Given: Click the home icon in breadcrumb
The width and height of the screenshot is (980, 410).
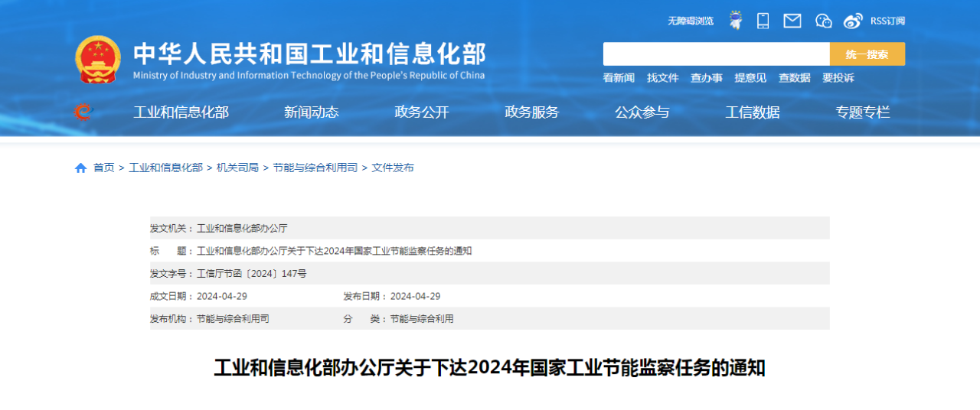Looking at the screenshot, I should click(x=80, y=168).
